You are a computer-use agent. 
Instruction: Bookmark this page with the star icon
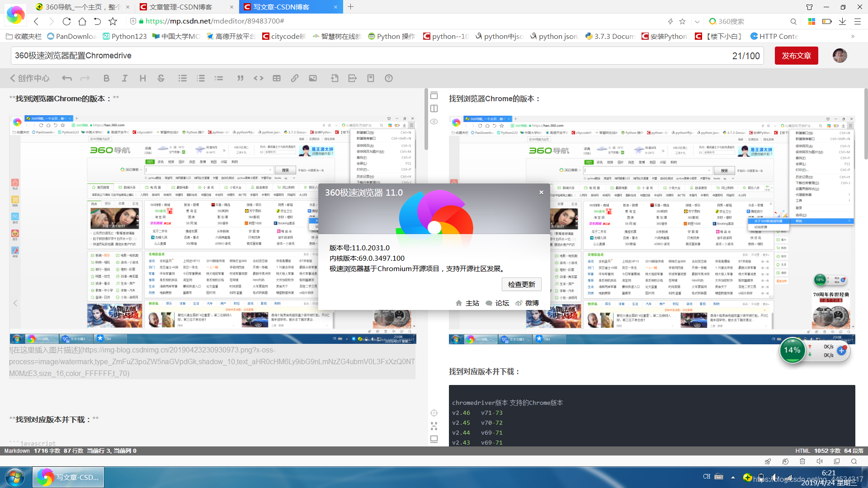coord(683,21)
